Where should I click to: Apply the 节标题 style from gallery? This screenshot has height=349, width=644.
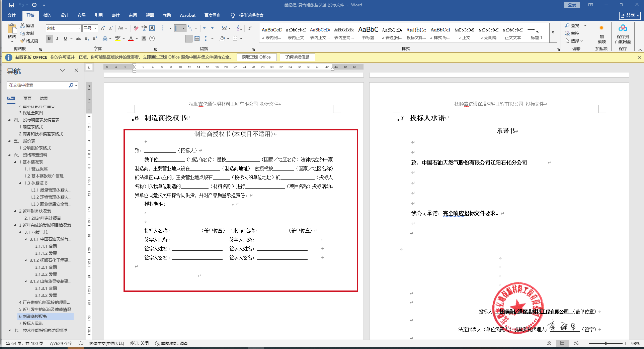click(x=368, y=33)
